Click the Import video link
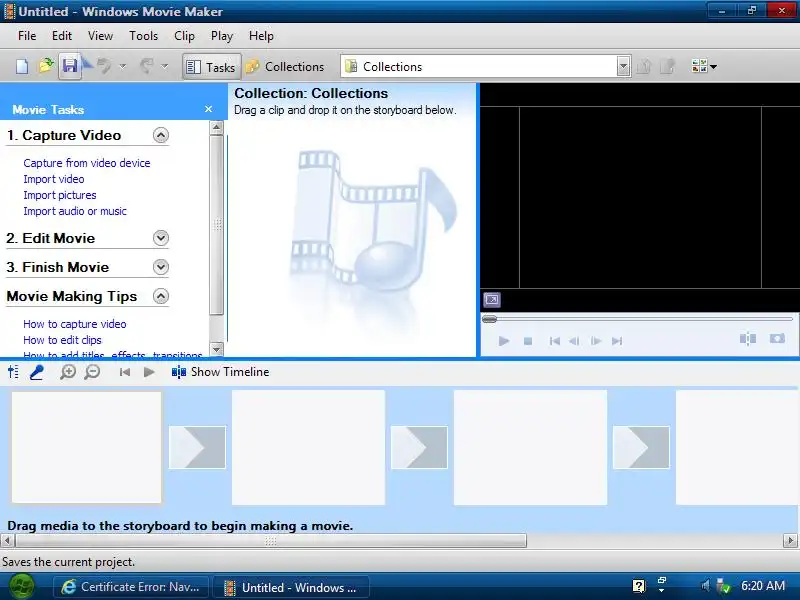 [x=54, y=179]
